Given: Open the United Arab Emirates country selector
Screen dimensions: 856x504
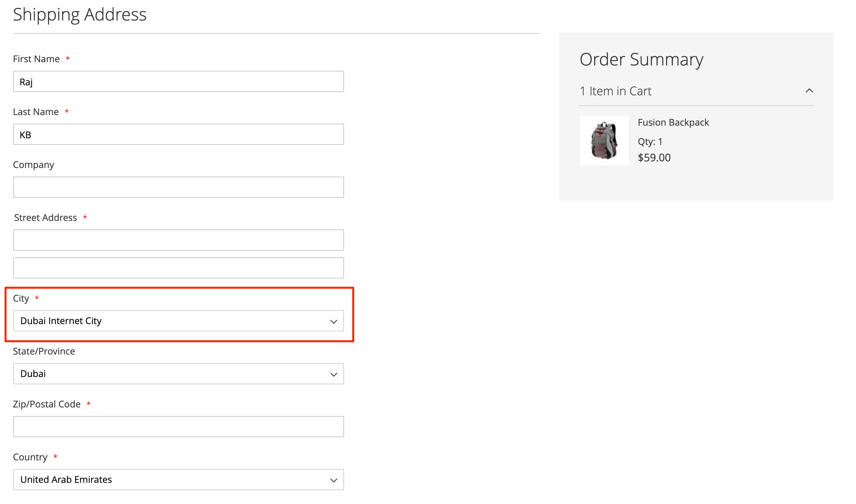Looking at the screenshot, I should (x=178, y=480).
